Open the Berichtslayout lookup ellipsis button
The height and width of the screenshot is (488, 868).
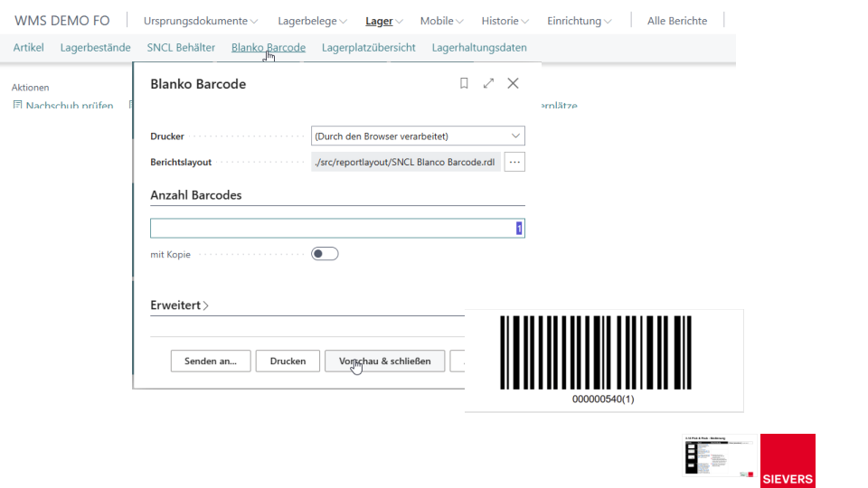514,162
